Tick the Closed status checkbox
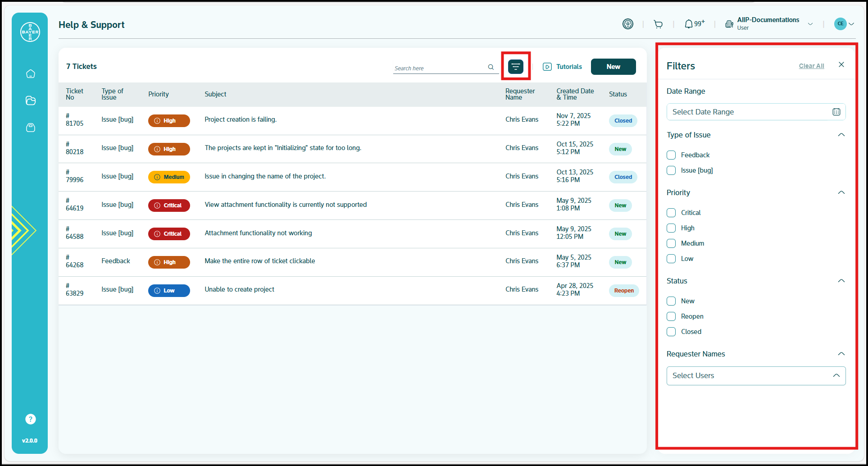The height and width of the screenshot is (466, 868). (671, 332)
